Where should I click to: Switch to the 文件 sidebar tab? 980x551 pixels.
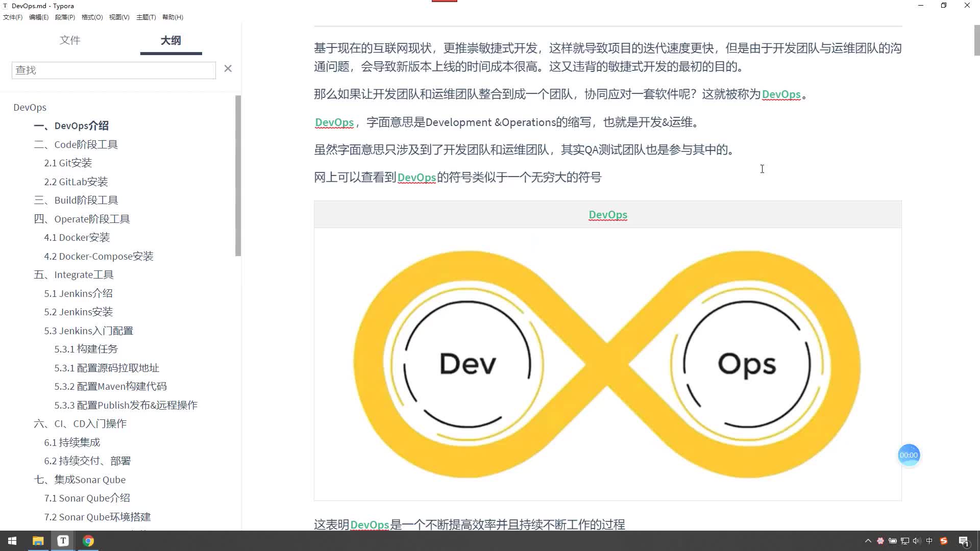point(70,40)
